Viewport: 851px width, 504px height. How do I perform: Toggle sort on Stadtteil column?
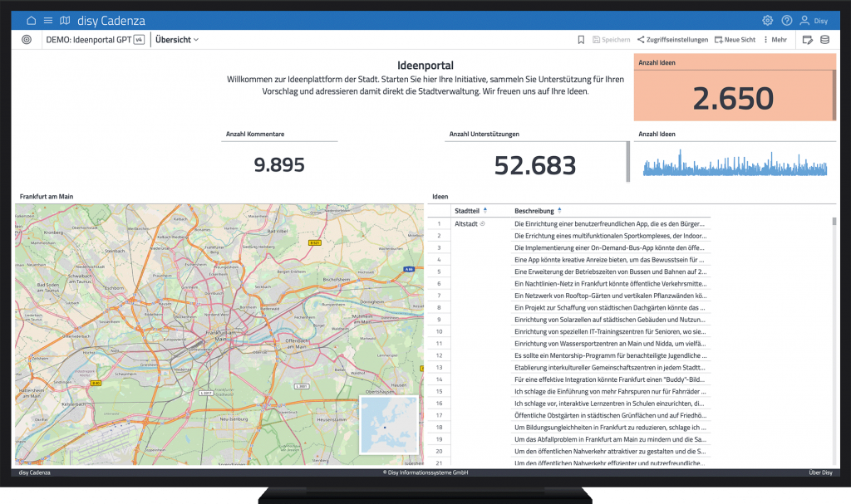point(485,211)
